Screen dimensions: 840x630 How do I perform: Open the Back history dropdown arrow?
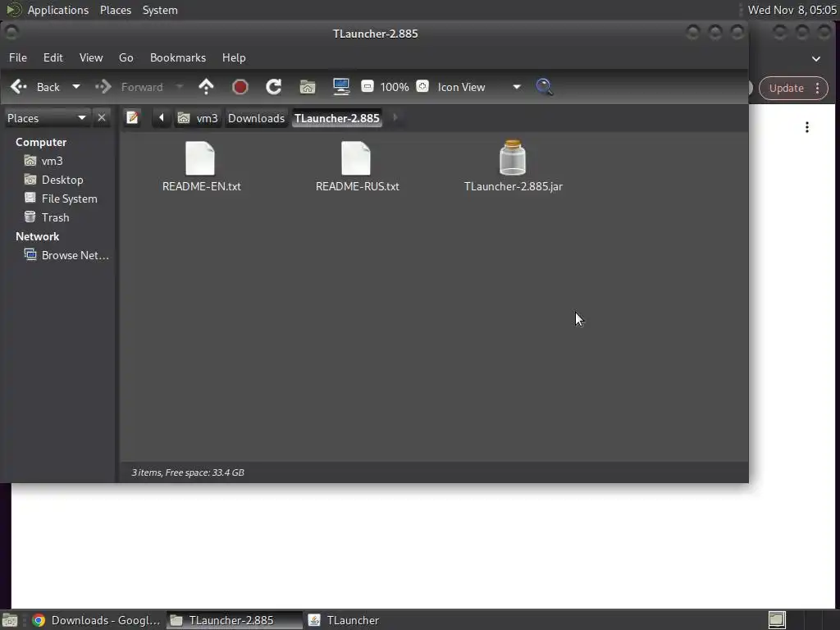point(76,87)
